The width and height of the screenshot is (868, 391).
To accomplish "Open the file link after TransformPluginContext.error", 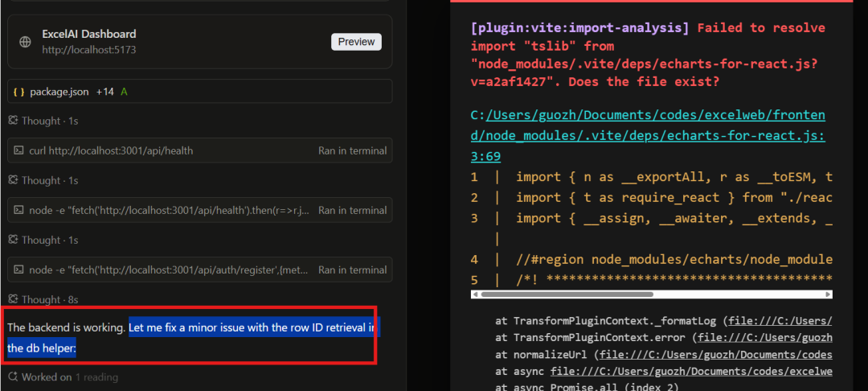I will 764,338.
